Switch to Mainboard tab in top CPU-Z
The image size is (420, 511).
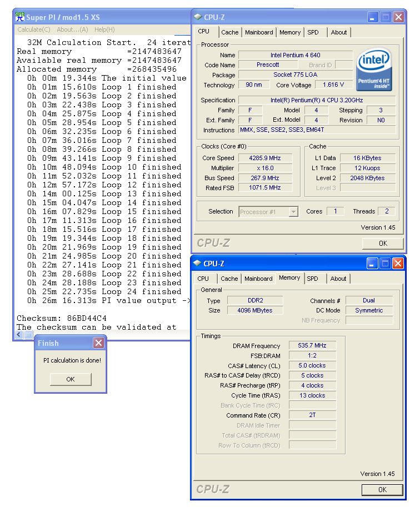point(259,32)
